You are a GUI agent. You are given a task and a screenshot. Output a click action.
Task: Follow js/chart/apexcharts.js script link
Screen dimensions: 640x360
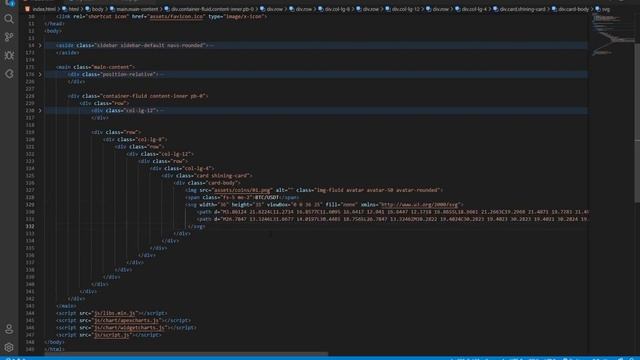pyautogui.click(x=127, y=321)
